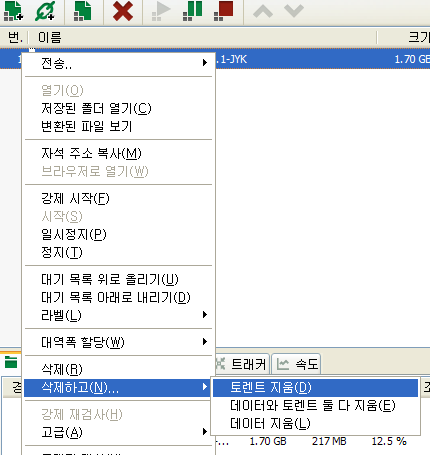
Task: Choose 강제 시작(F) from context menu
Action: point(118,198)
